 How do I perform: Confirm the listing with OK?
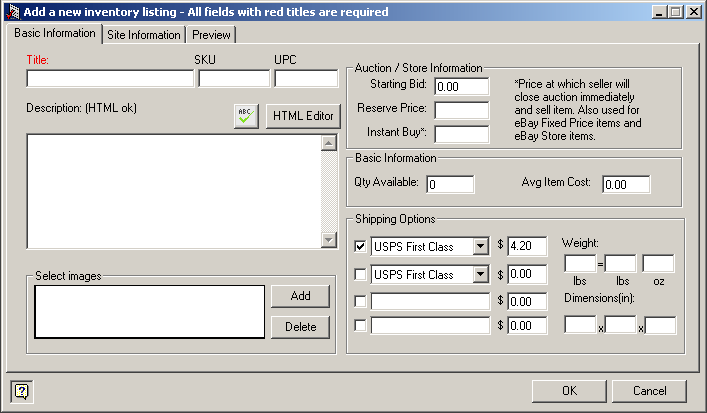pyautogui.click(x=569, y=391)
